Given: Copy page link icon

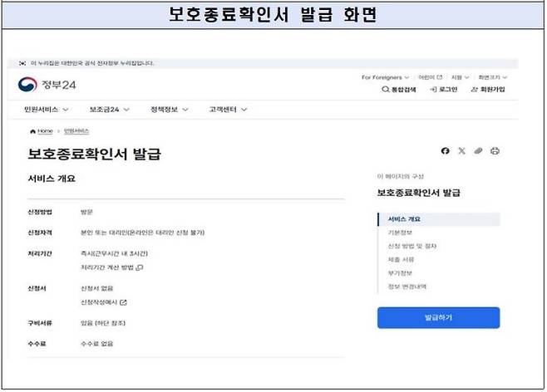Looking at the screenshot, I should coord(478,151).
